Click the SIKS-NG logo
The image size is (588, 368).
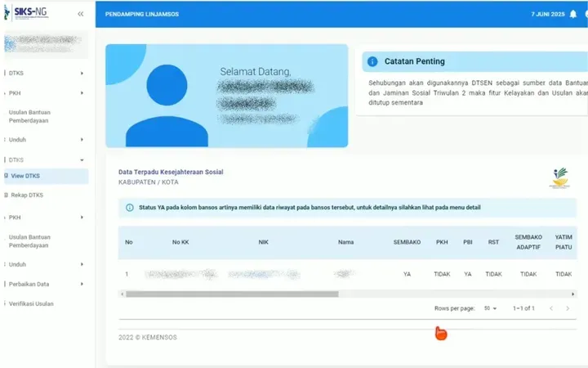point(31,14)
